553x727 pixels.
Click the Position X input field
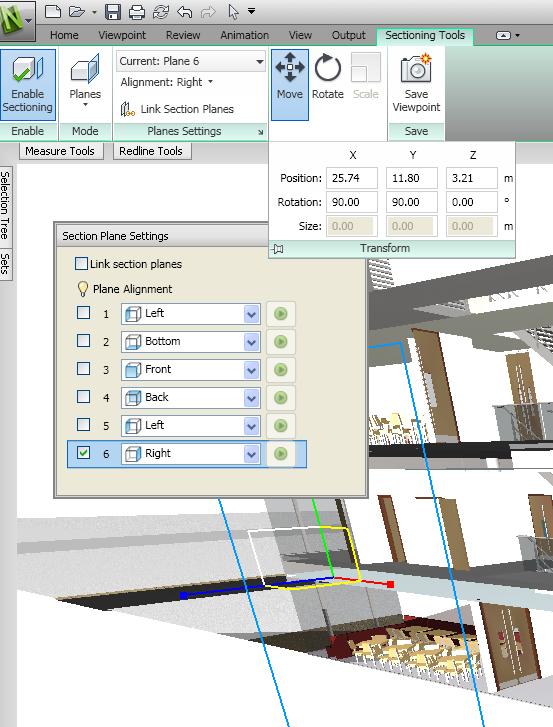tap(351, 178)
